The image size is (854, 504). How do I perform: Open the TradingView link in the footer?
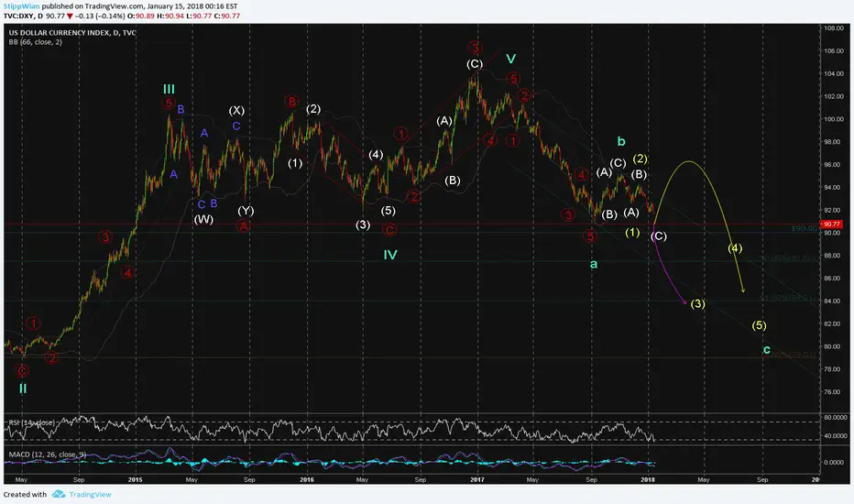[x=91, y=494]
